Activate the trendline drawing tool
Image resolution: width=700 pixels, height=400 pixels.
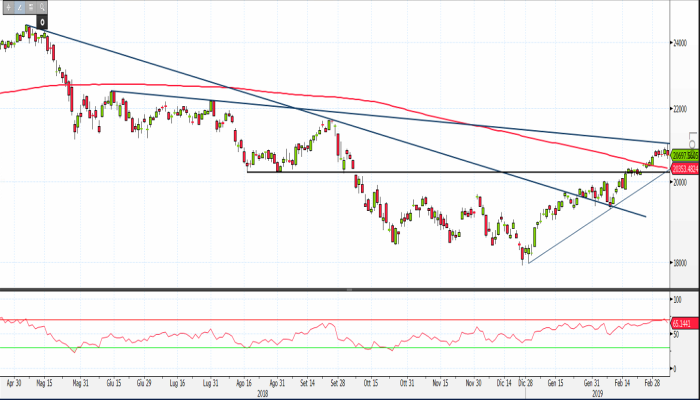20,7
